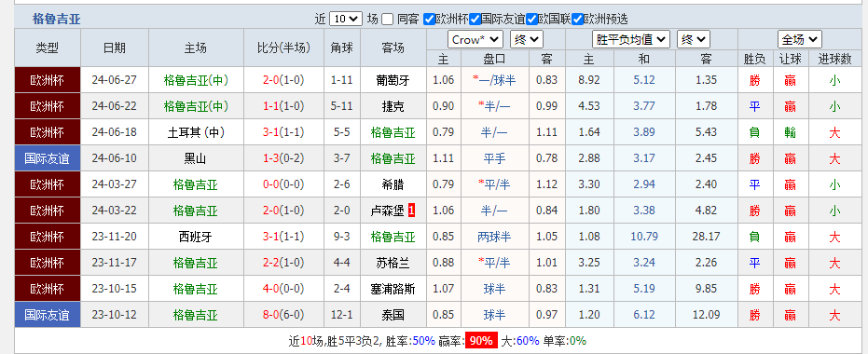Uncheck the 国际友谊 filter checkbox
The width and height of the screenshot is (868, 354).
click(x=475, y=20)
